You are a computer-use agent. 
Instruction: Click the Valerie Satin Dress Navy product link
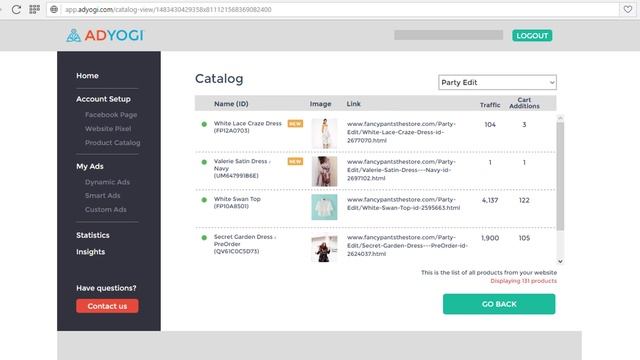(401, 170)
